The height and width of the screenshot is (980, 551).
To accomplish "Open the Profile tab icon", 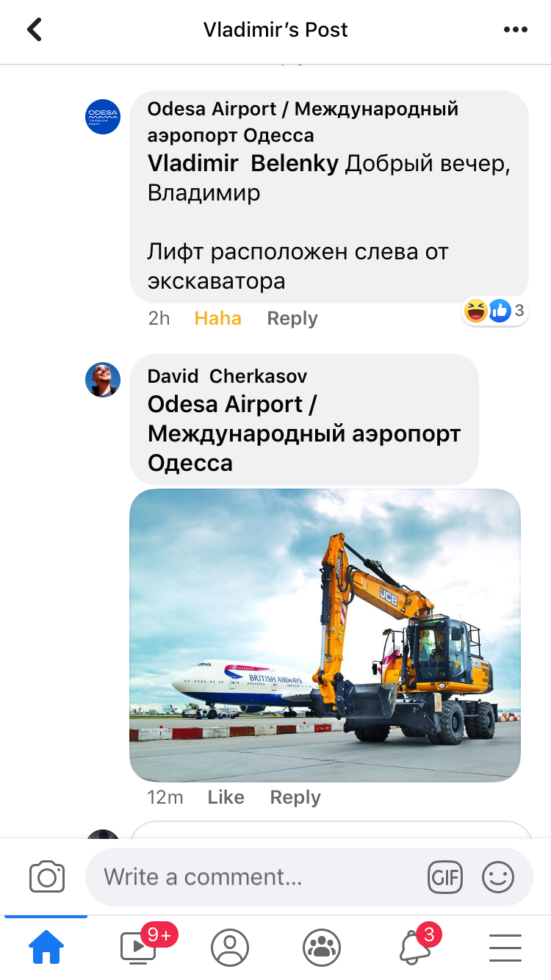I will [x=230, y=948].
